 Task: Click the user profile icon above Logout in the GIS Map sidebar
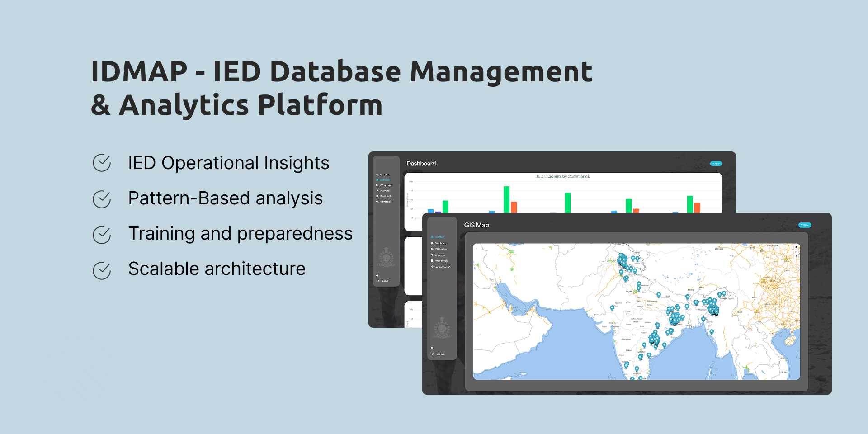432,348
